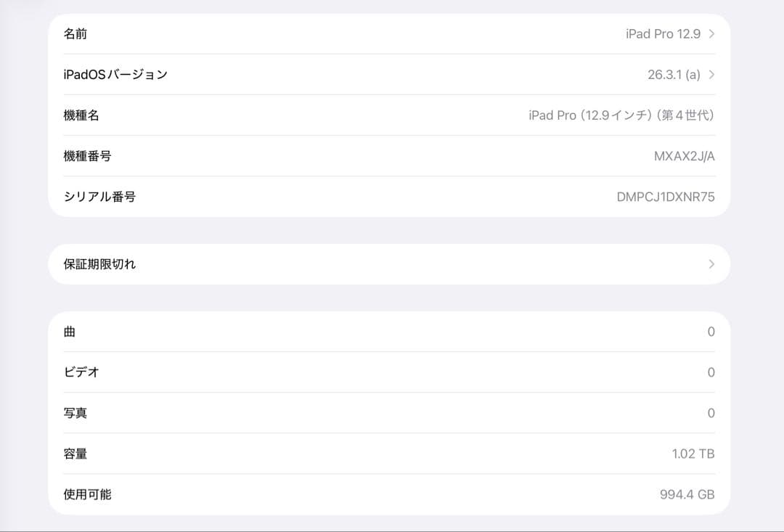Click the 容量 label
Viewport: 784px width, 532px height.
point(75,454)
